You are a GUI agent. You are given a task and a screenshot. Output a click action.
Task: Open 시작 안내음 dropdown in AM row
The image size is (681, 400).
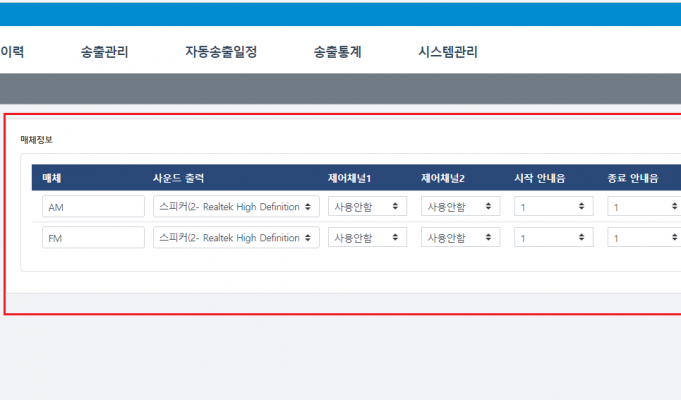click(x=554, y=206)
